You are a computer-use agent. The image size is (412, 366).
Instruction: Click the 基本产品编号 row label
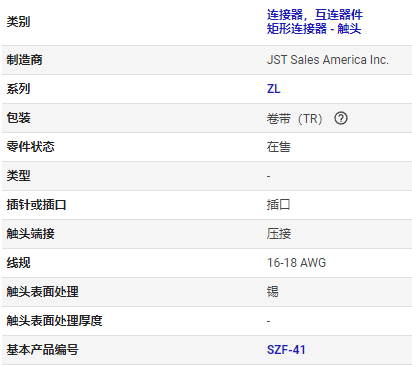pyautogui.click(x=43, y=350)
